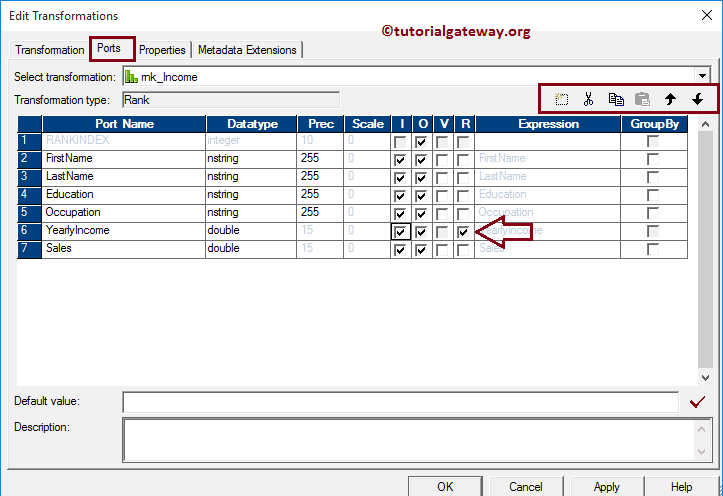The width and height of the screenshot is (723, 496).
Task: Open the Metadata Extensions tab
Action: tap(247, 50)
